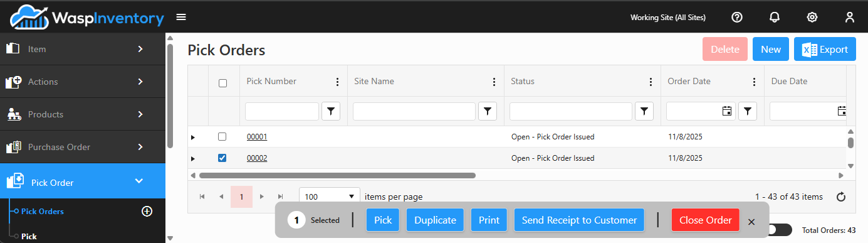Check the box for order 00001
The image size is (868, 243).
coord(222,136)
